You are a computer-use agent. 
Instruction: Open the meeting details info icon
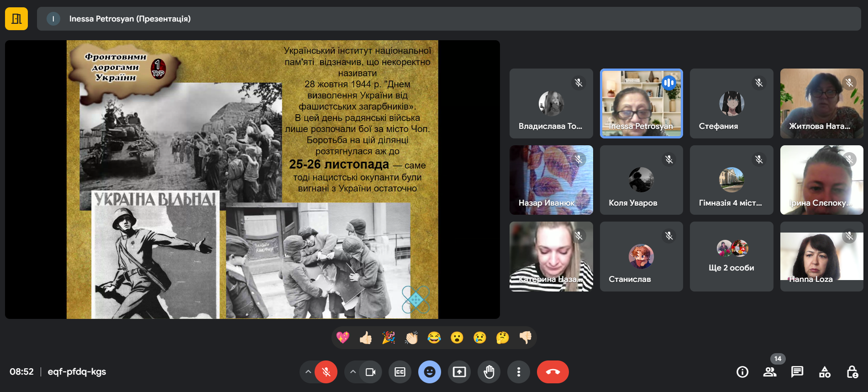tap(742, 372)
